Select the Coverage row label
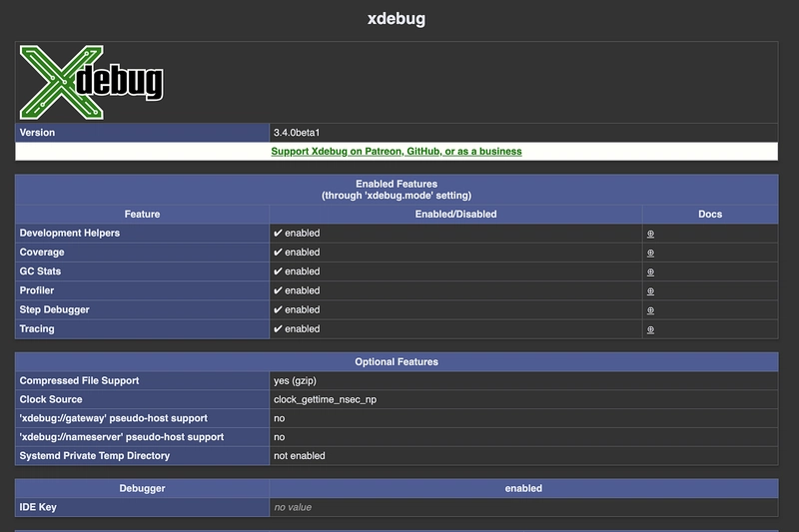This screenshot has width=799, height=532. click(142, 253)
